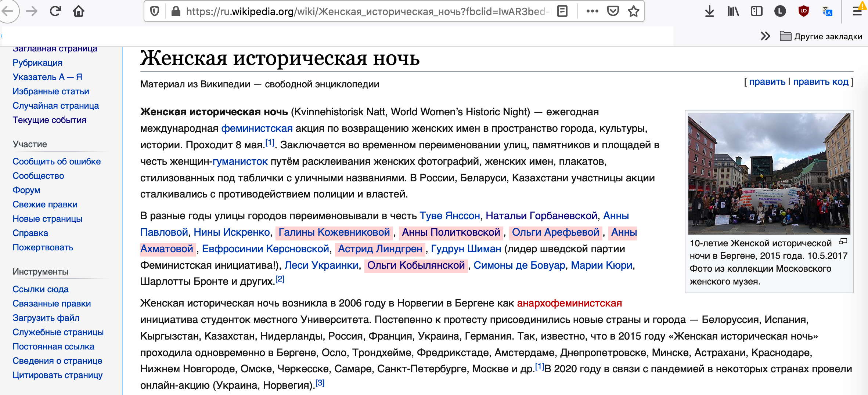Click the править edit link

click(x=767, y=82)
